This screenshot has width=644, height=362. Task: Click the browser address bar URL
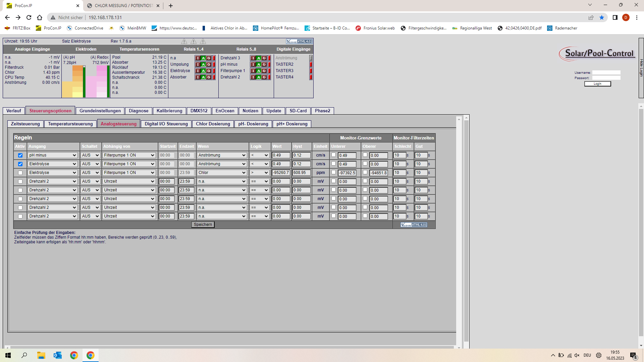[105, 17]
